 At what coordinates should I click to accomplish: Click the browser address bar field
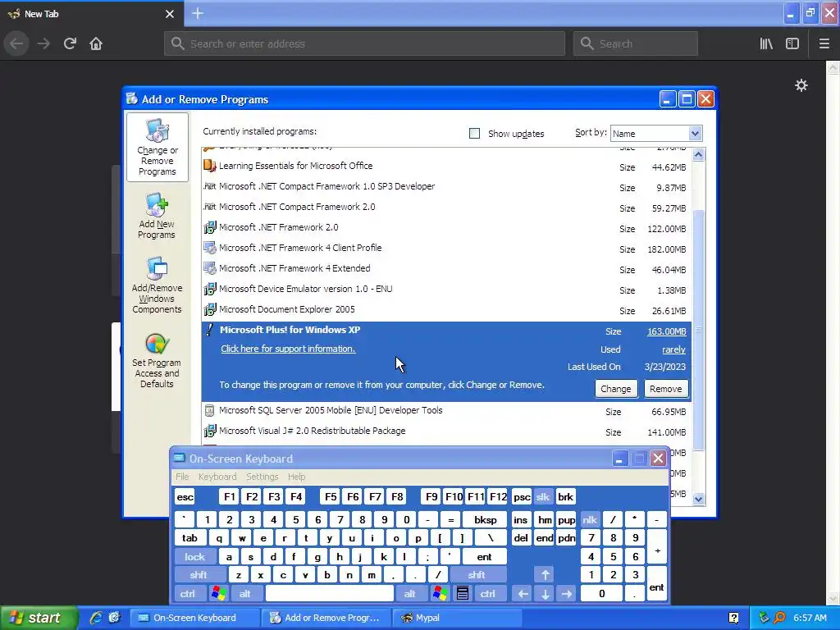pos(365,43)
